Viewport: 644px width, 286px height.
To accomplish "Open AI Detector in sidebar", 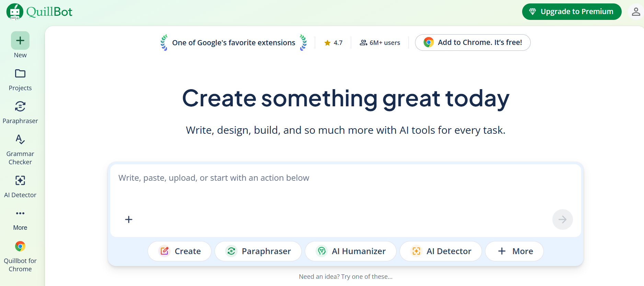I will 20,187.
